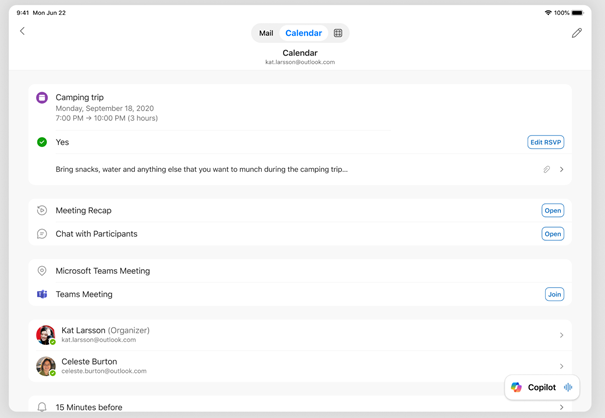Viewport: 605px width, 418px height.
Task: Expand the event description chevron
Action: point(561,170)
